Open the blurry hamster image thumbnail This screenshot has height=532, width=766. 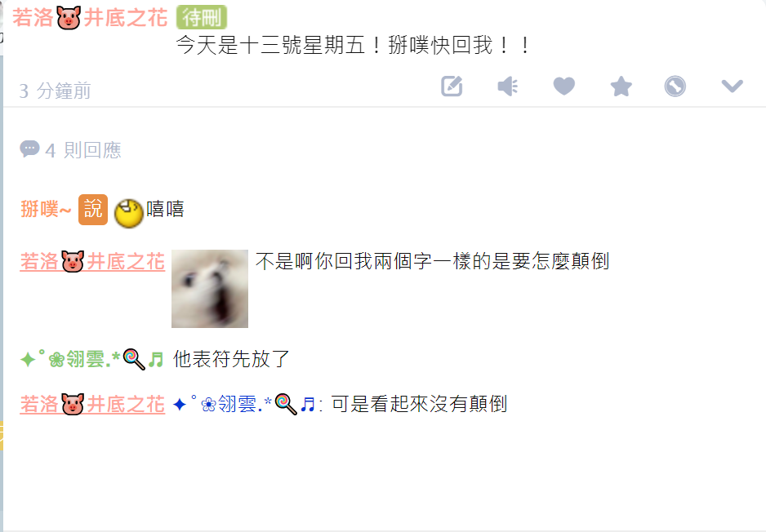click(x=210, y=289)
